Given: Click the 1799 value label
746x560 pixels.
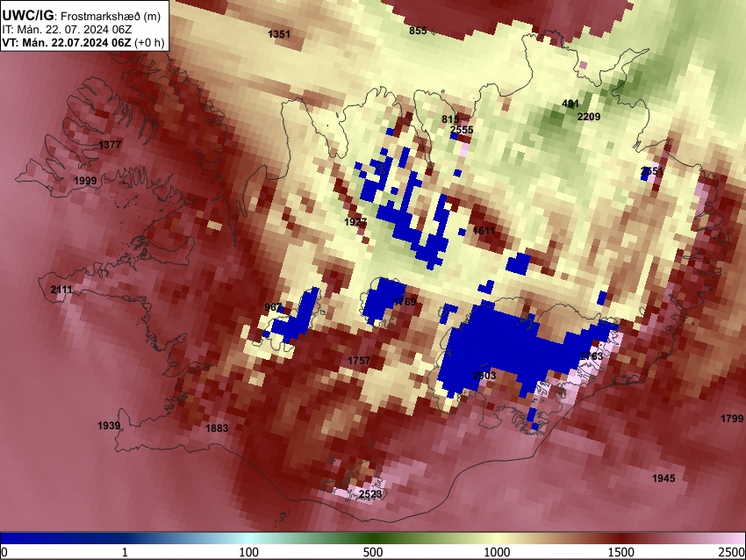Looking at the screenshot, I should point(732,418).
